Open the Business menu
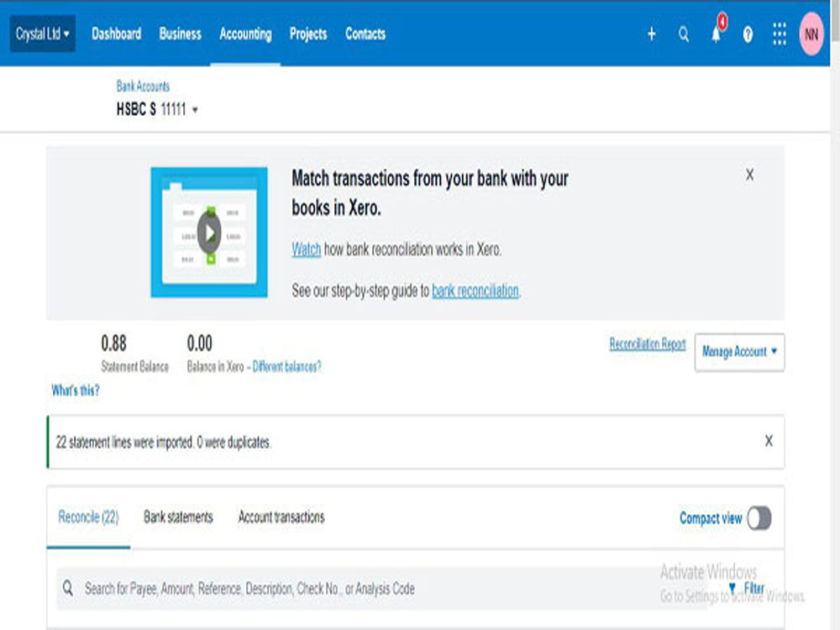The height and width of the screenshot is (630, 840). coord(180,34)
